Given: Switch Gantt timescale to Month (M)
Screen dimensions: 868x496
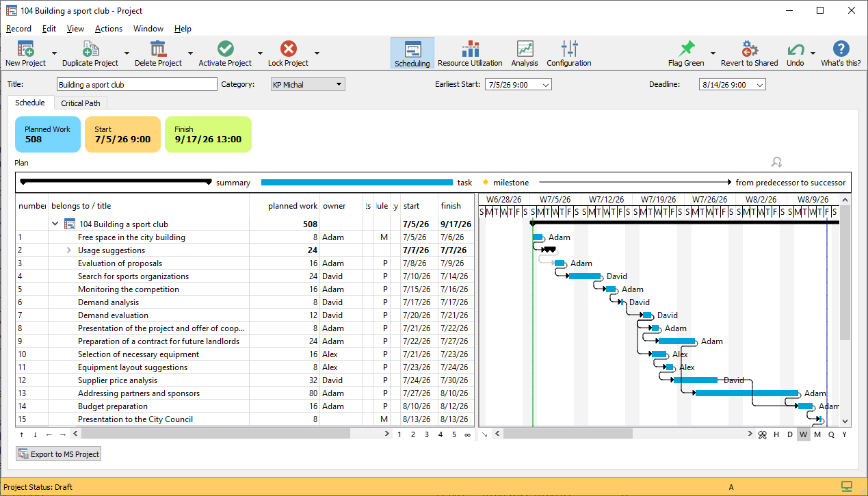Looking at the screenshot, I should point(817,434).
